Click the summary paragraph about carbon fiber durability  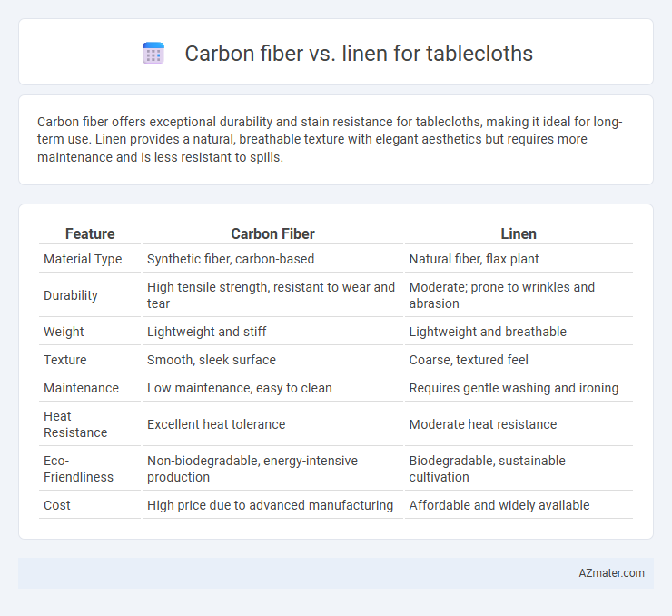(x=330, y=139)
